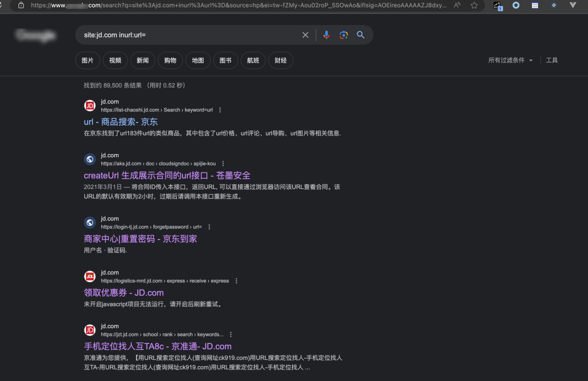
Task: Open the 'url - 商品搜索- 京东' result
Action: click(x=121, y=122)
